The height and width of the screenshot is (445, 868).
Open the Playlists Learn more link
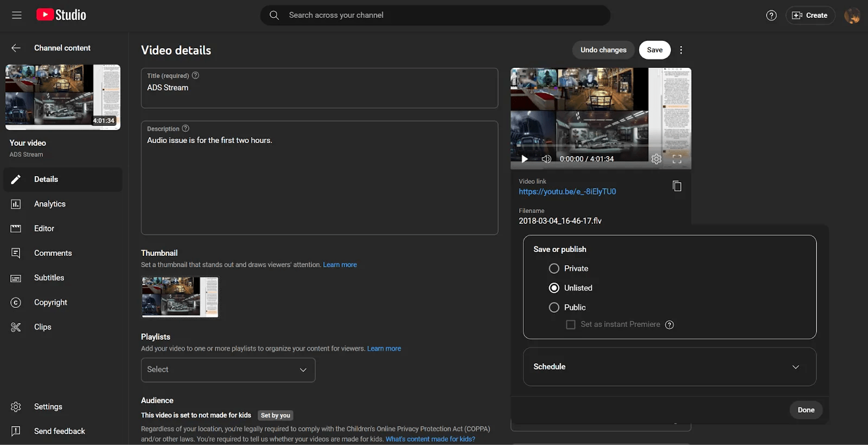(384, 349)
